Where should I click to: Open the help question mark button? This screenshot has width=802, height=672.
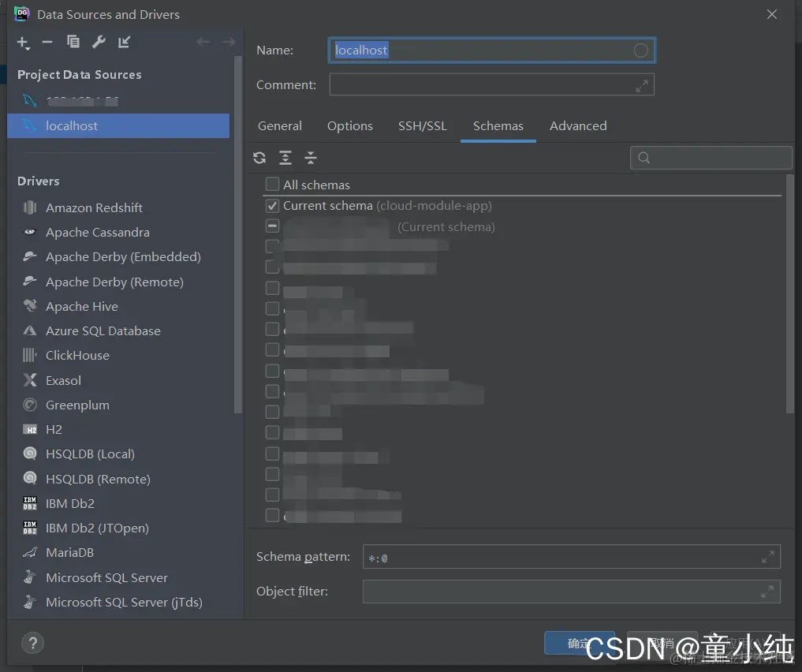(33, 643)
